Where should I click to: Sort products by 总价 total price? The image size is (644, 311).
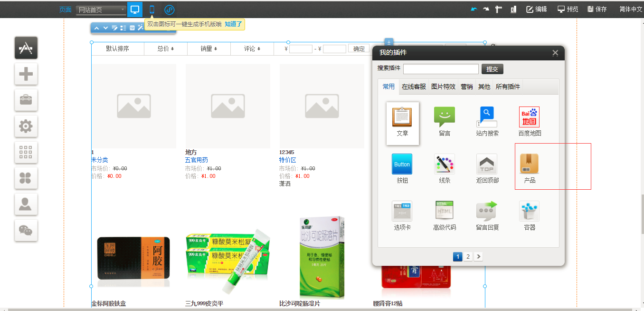(x=166, y=49)
